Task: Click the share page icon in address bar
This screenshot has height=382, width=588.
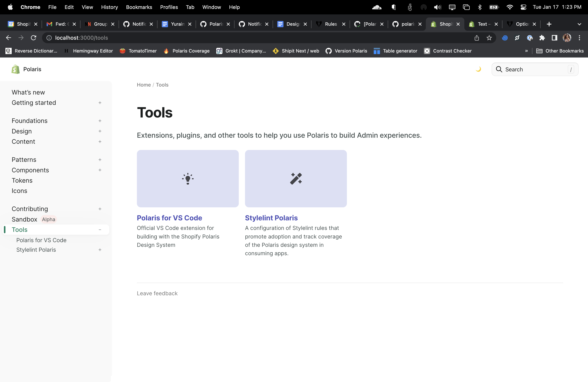Action: point(477,38)
